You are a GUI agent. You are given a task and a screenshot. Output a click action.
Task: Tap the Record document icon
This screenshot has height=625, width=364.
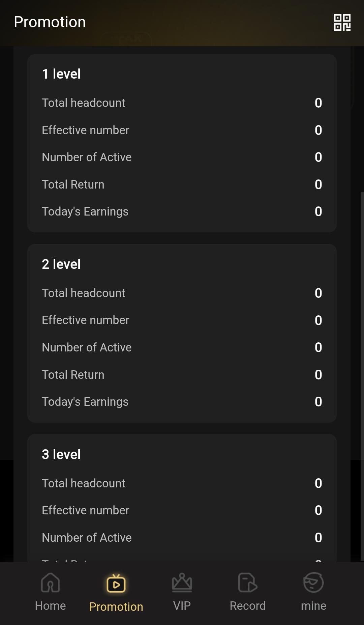247,583
